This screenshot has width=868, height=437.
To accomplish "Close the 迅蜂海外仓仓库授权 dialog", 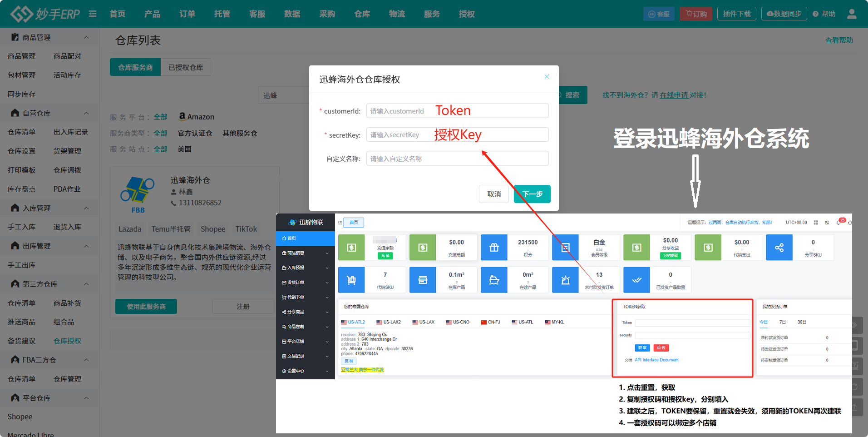I will coord(547,77).
